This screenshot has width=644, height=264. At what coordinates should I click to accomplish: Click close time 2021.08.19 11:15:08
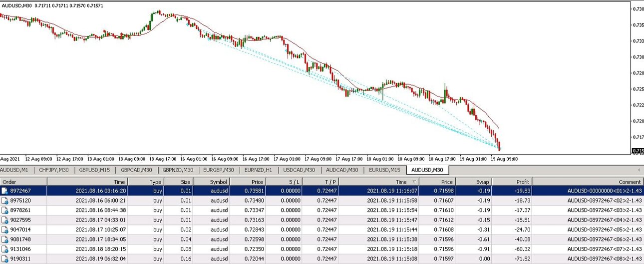(x=392, y=259)
